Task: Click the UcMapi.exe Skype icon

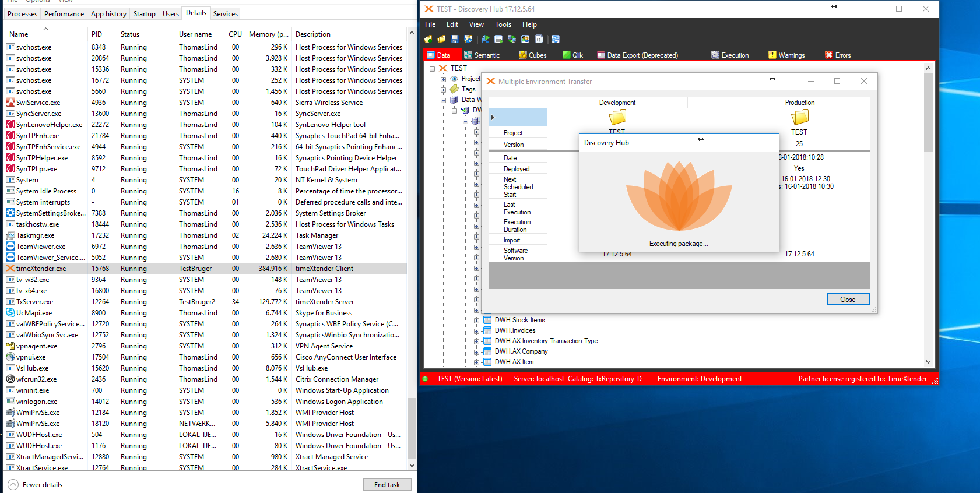Action: 10,313
